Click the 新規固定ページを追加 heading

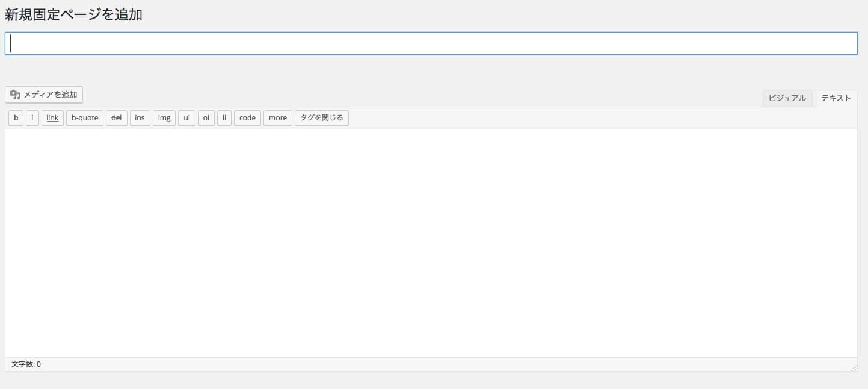tap(73, 14)
